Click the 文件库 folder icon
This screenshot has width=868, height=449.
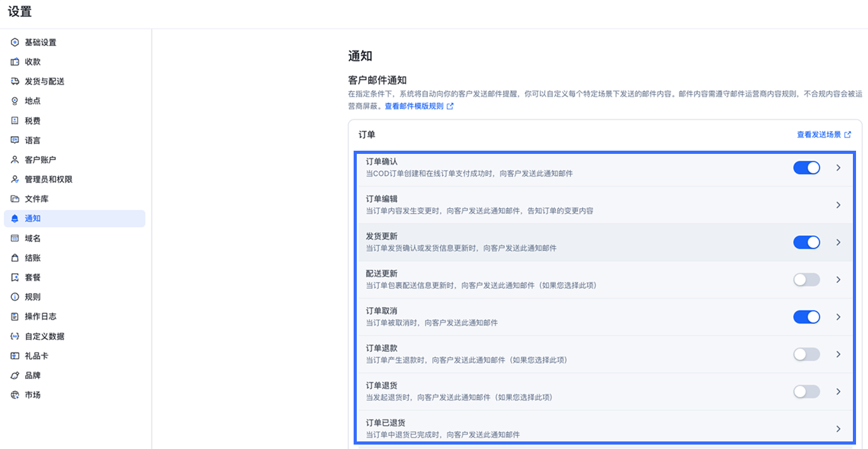point(14,199)
